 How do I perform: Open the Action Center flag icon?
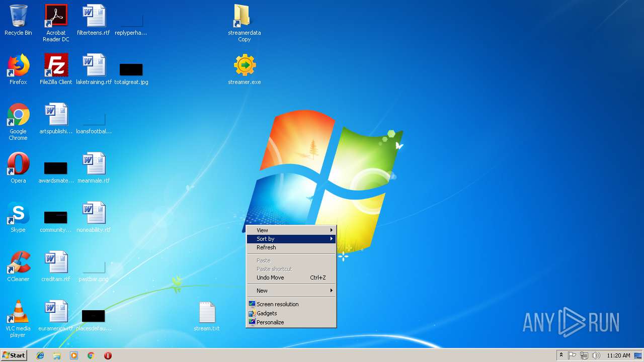[572, 355]
